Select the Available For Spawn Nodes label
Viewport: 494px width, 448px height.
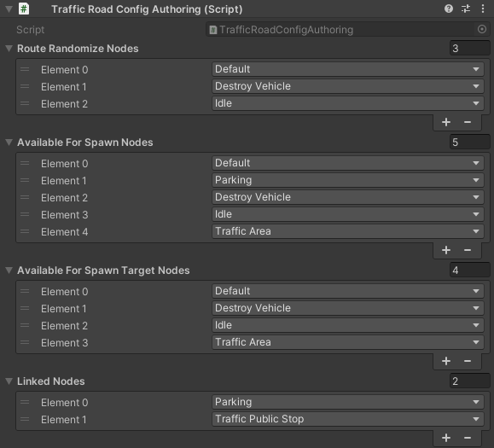[85, 143]
